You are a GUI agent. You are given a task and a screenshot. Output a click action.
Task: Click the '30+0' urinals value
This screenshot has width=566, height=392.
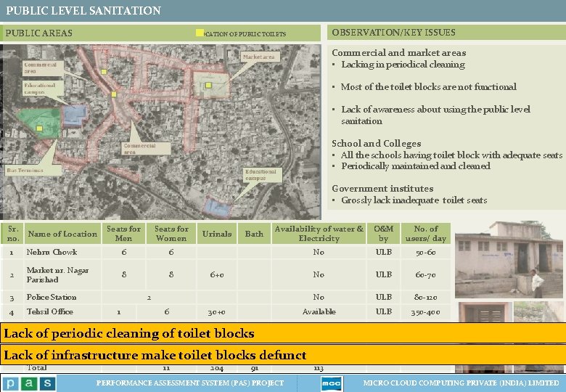pyautogui.click(x=217, y=312)
